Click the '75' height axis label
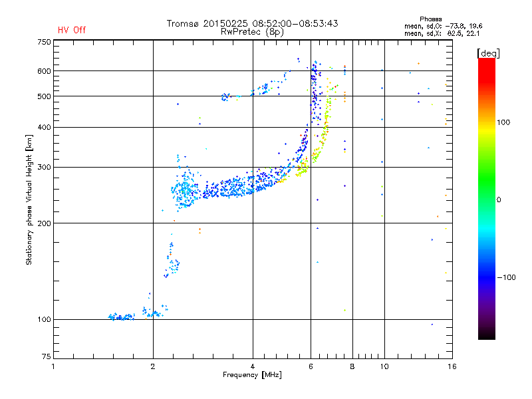The width and height of the screenshot is (532, 399). (47, 356)
